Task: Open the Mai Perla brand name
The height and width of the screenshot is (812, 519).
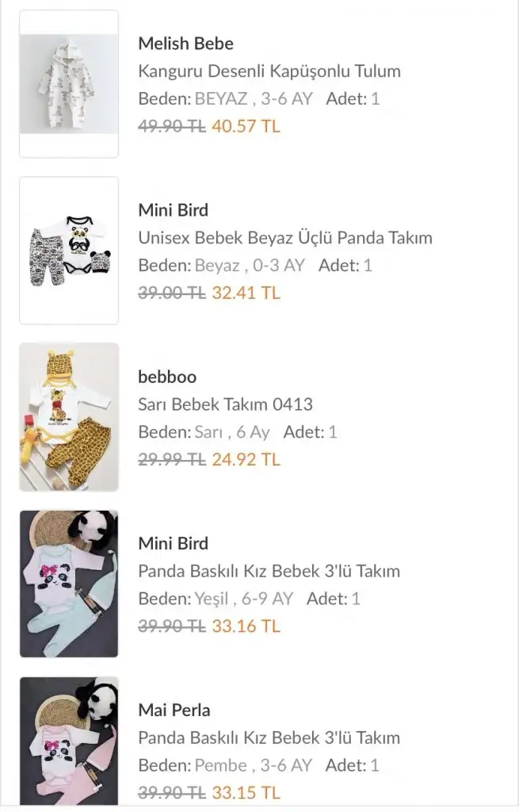Action: 174,710
